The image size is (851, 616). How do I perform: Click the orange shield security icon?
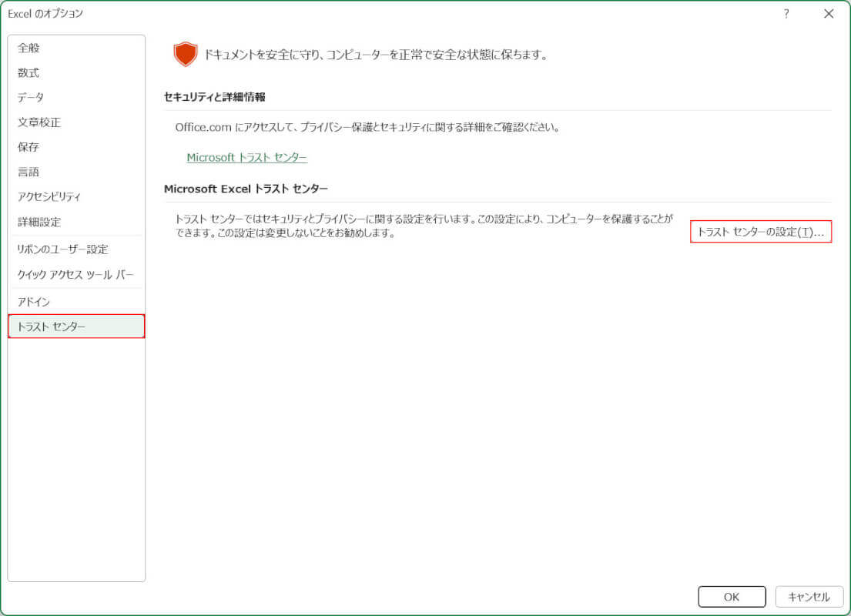tap(185, 55)
